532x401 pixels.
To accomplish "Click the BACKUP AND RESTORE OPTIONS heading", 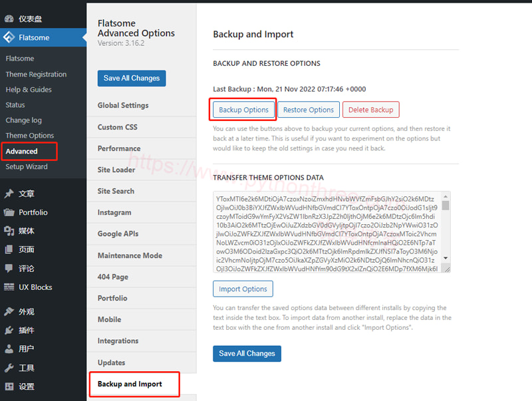I will [x=267, y=63].
